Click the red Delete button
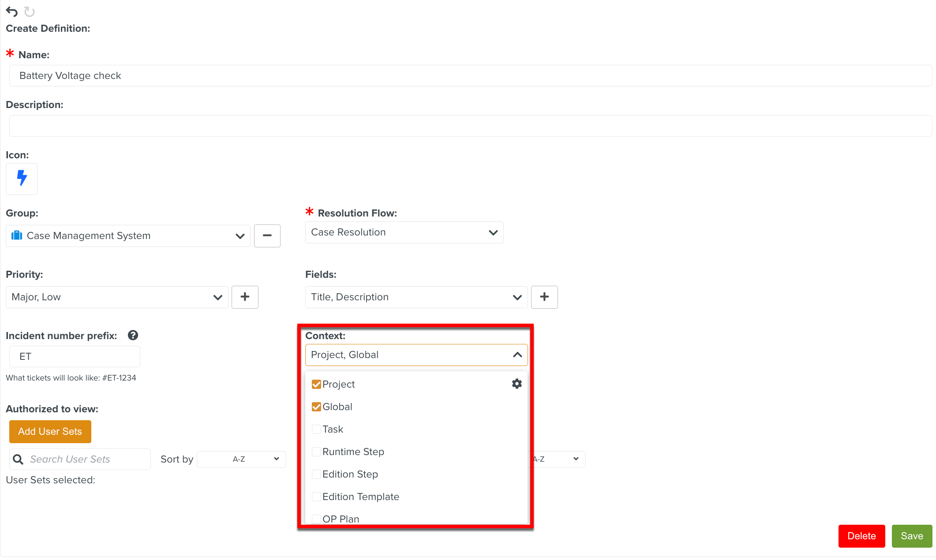936x560 pixels. (861, 536)
